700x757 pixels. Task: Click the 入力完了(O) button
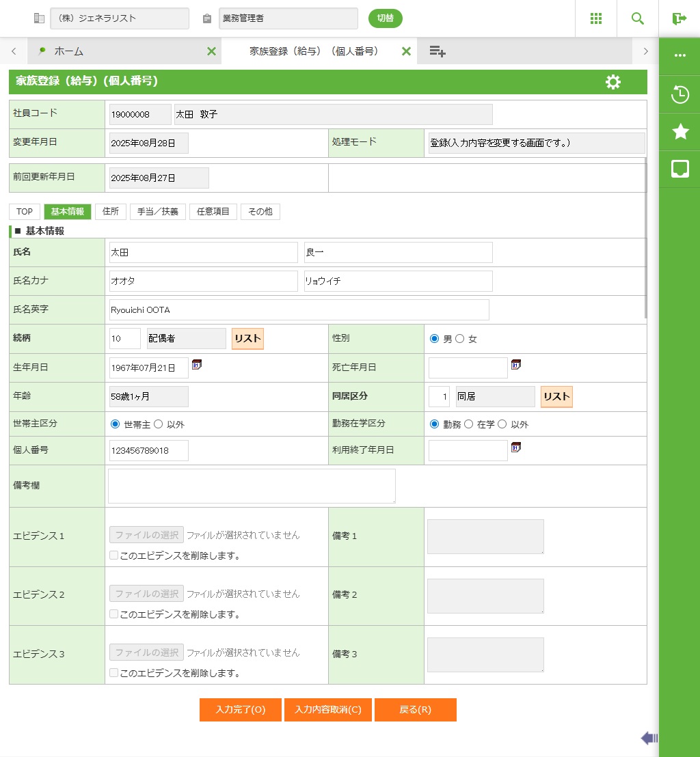240,710
